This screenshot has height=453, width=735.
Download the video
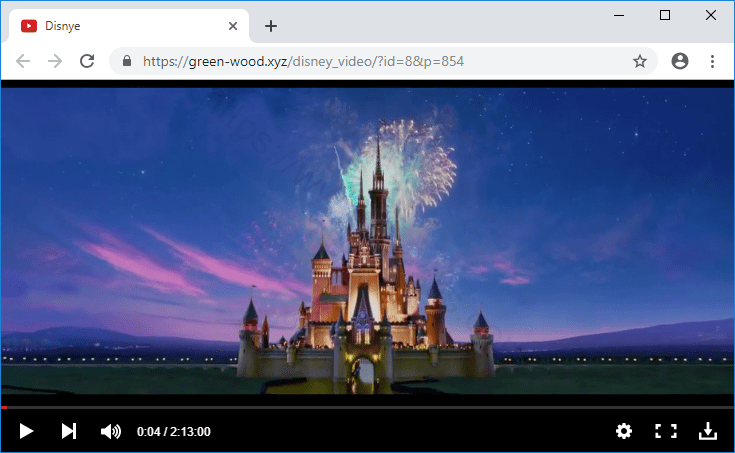tap(707, 431)
